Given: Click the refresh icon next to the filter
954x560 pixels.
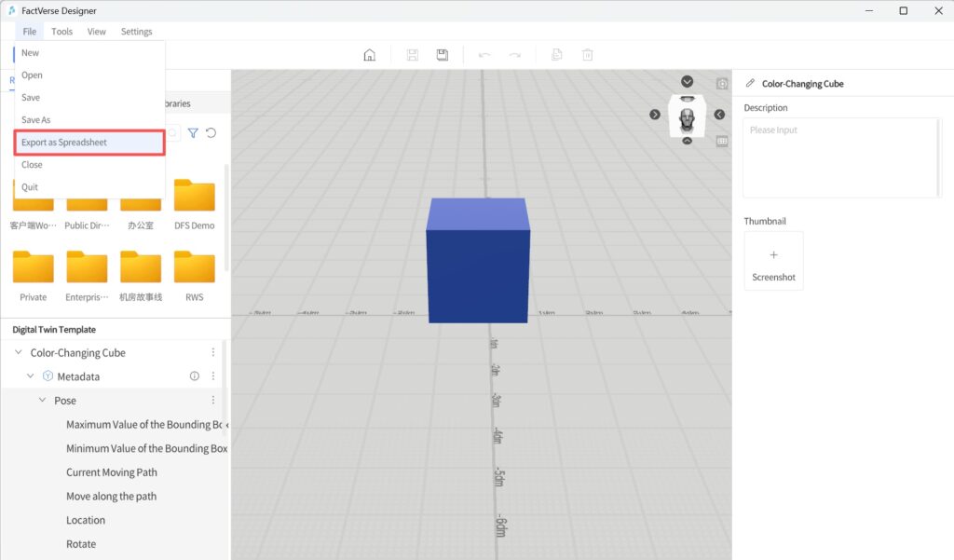Looking at the screenshot, I should (x=212, y=133).
